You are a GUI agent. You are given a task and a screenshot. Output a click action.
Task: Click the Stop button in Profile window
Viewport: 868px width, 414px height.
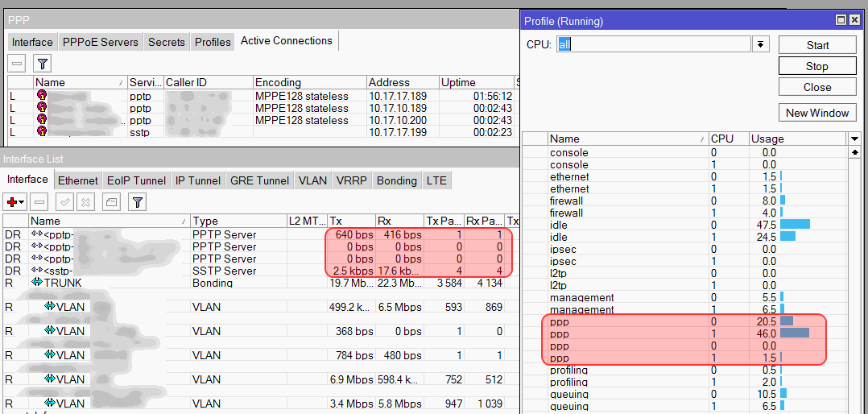tap(817, 66)
